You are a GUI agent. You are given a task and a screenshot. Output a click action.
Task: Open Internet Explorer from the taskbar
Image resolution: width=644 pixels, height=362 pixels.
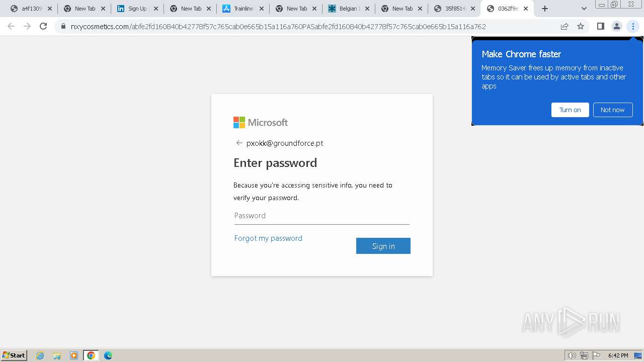pos(40,355)
